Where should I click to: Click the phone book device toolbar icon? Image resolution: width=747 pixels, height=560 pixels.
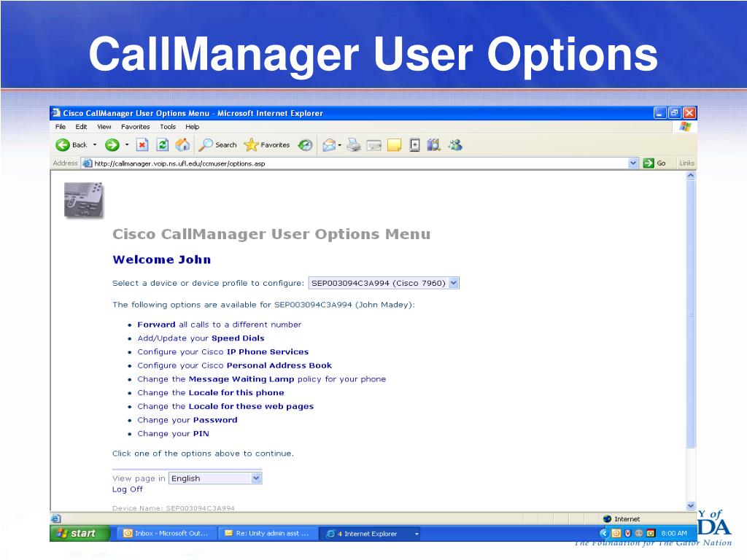pyautogui.click(x=415, y=145)
